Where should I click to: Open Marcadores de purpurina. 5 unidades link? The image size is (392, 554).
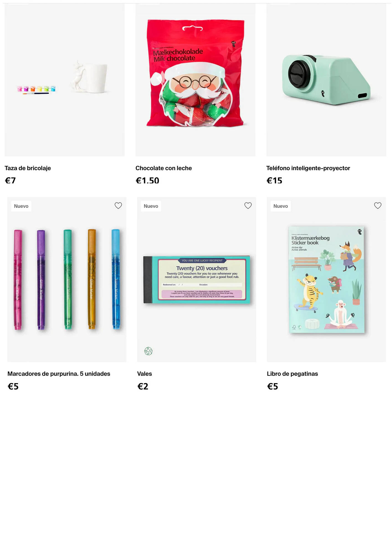(59, 374)
